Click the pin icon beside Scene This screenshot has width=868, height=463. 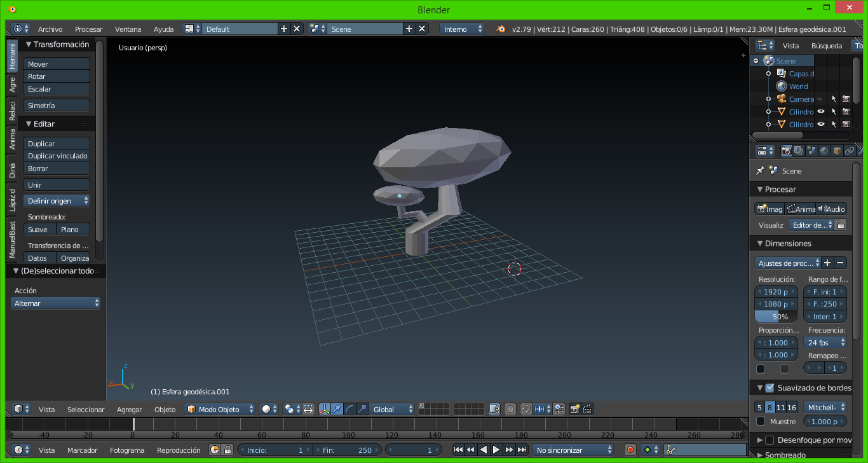coord(760,170)
